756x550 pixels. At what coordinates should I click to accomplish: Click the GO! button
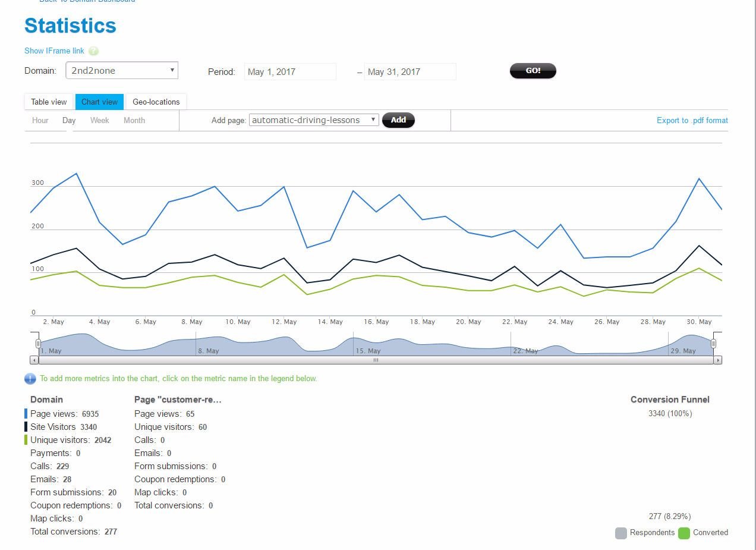click(533, 71)
